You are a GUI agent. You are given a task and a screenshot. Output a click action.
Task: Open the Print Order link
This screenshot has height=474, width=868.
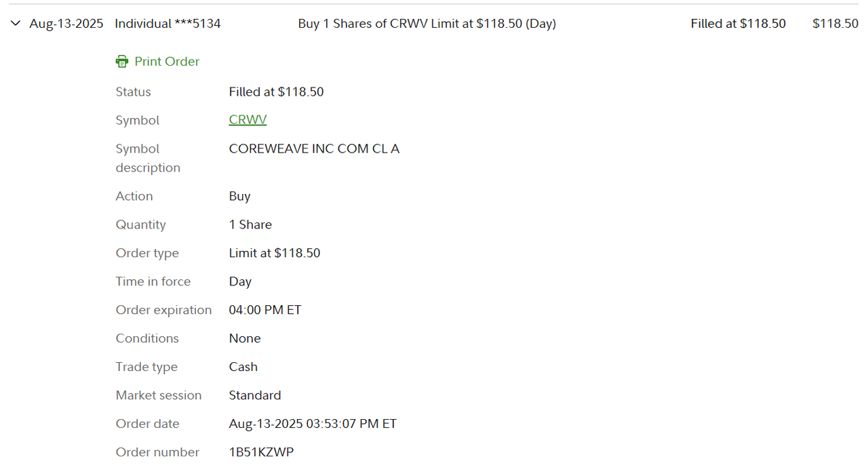[167, 62]
